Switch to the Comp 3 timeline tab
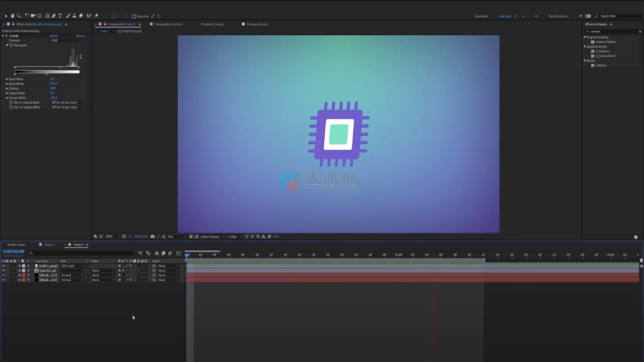Viewport: 644px width, 362px height. click(49, 245)
